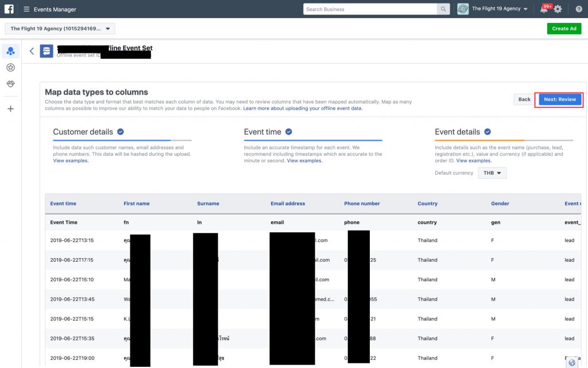This screenshot has height=368, width=588.
Task: Open View examples link under Customer details
Action: (x=71, y=161)
